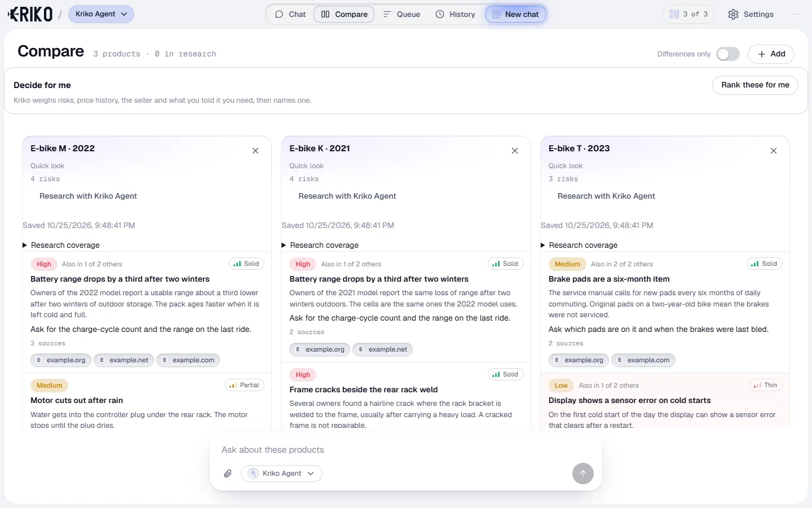
Task: Open example.net source under E-bike M
Action: point(123,360)
